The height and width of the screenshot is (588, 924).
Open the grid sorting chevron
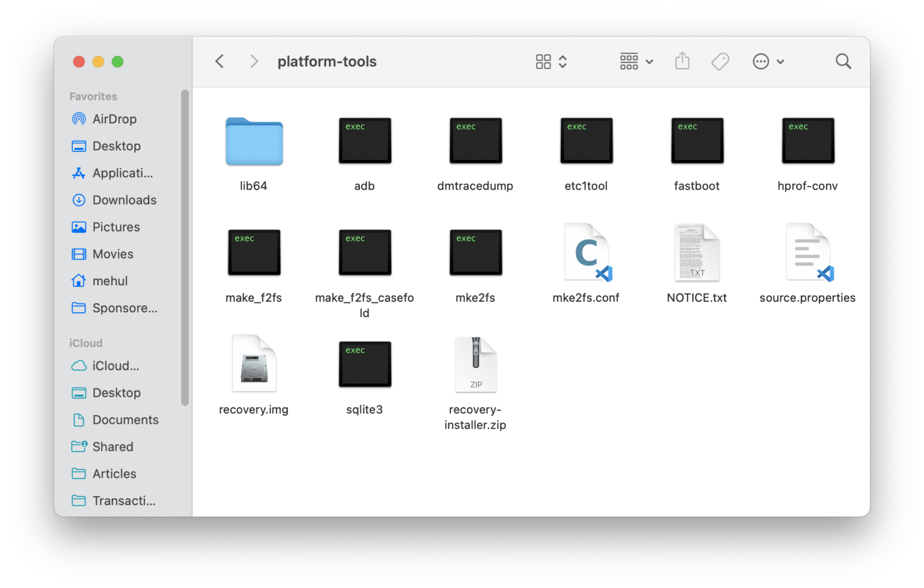pos(562,61)
